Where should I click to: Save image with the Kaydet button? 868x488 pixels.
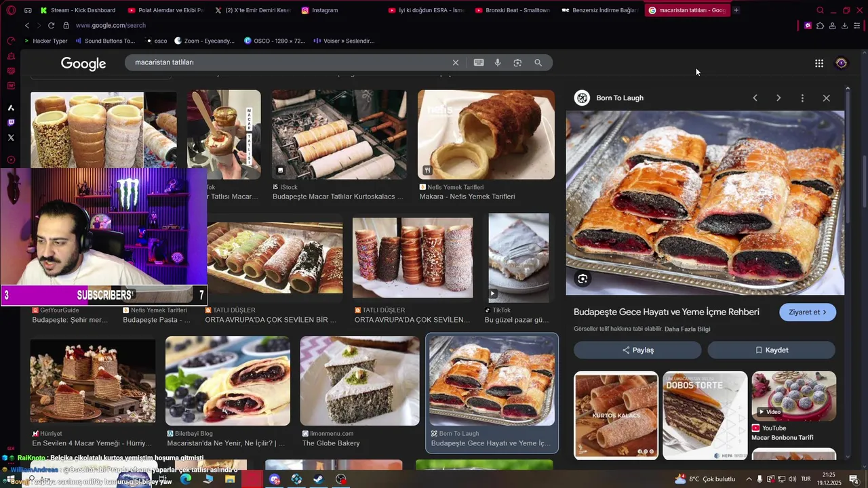[x=772, y=350]
